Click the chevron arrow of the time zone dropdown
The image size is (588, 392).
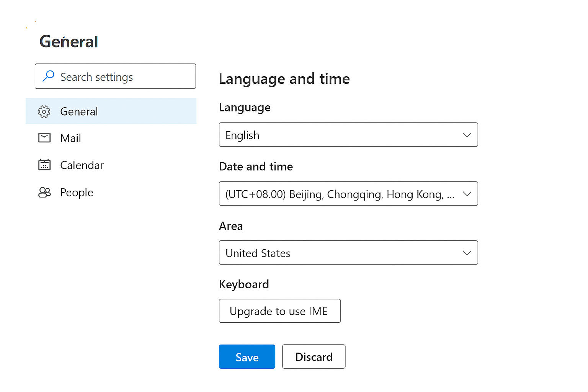point(467,194)
